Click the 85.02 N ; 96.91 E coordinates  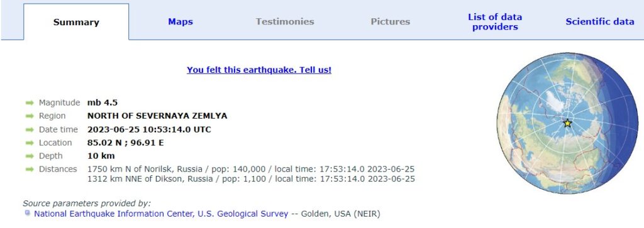coord(126,143)
